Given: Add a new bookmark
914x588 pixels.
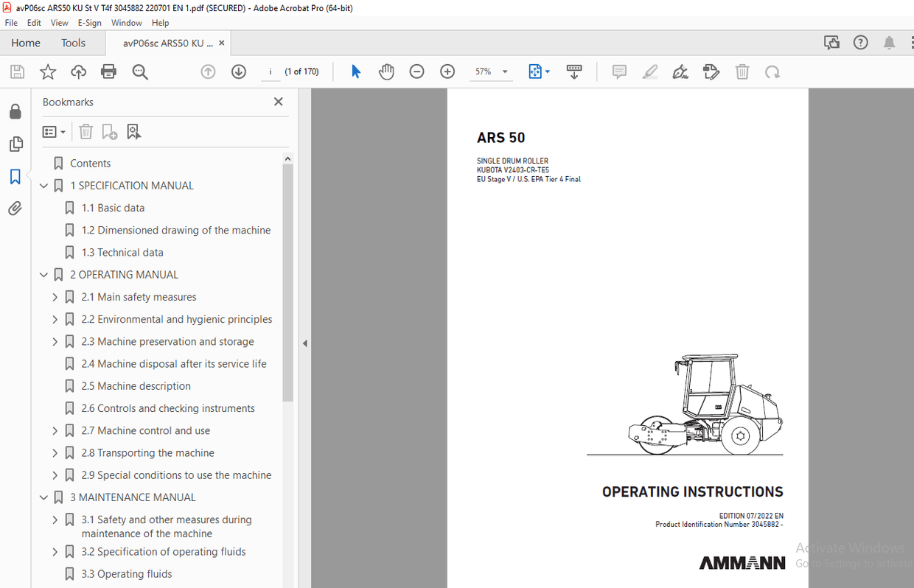Looking at the screenshot, I should [109, 131].
